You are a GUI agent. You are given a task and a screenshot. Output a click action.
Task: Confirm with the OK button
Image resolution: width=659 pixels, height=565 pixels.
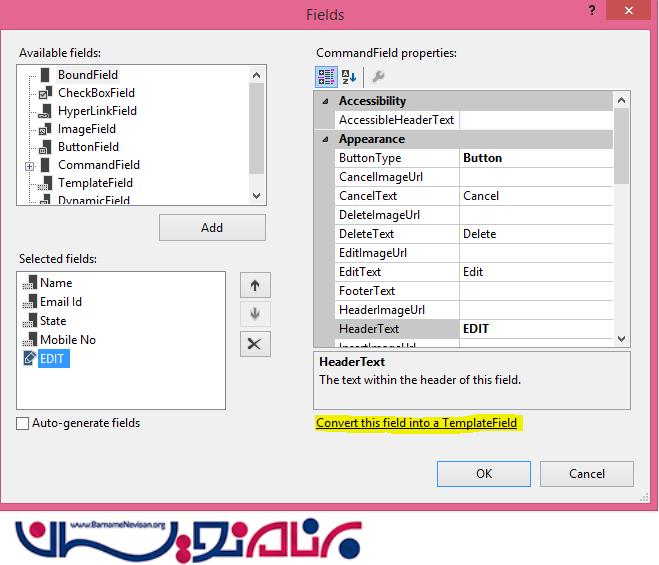[x=484, y=473]
